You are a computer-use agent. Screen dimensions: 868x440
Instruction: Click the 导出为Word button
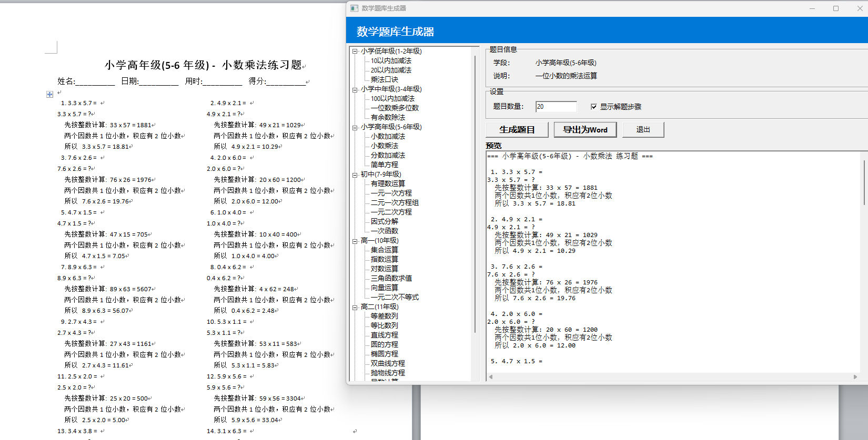tap(585, 130)
